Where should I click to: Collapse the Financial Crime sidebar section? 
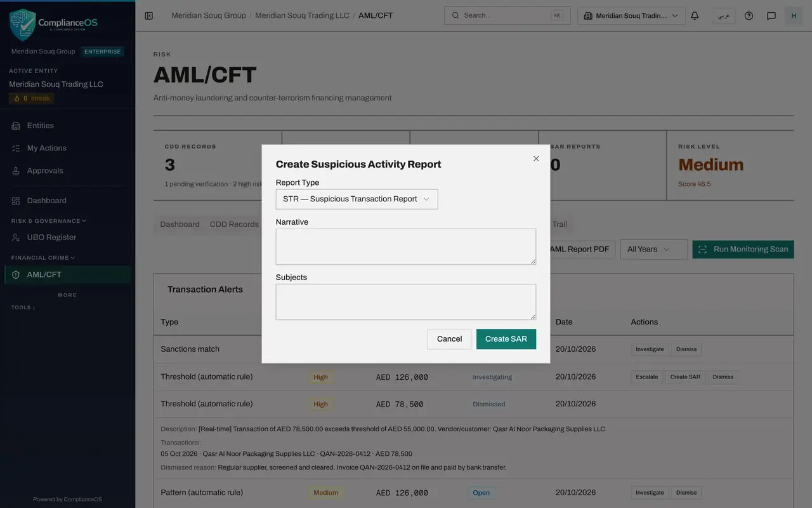pos(43,258)
